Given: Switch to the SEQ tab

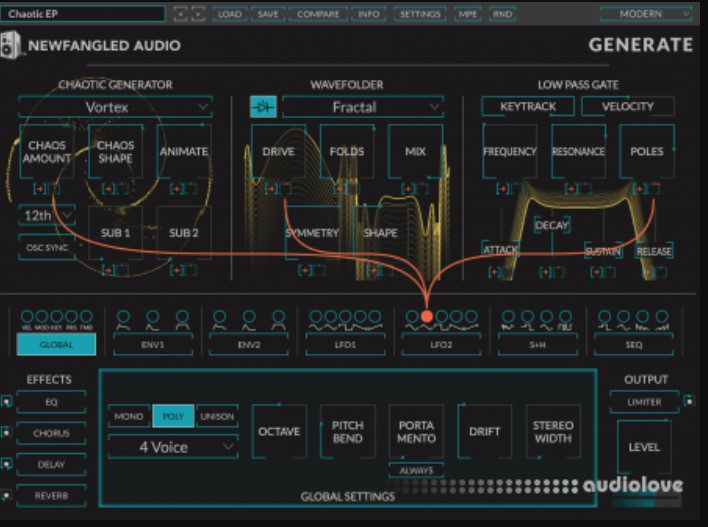Looking at the screenshot, I should 634,345.
